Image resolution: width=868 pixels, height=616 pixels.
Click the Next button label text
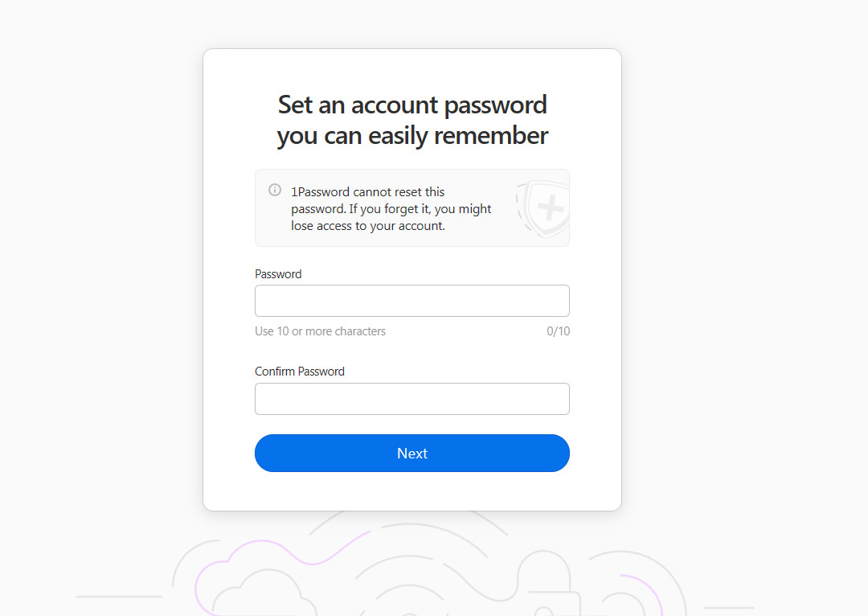(411, 453)
